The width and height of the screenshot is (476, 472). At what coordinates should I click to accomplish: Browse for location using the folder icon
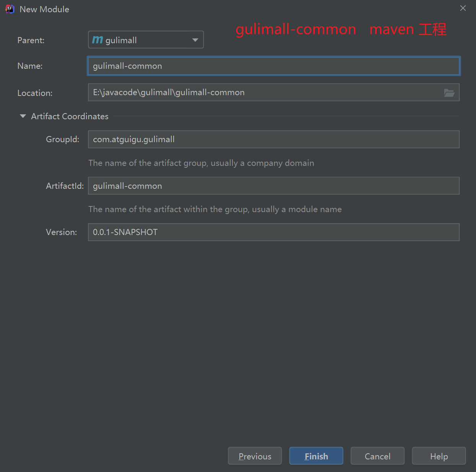(449, 92)
